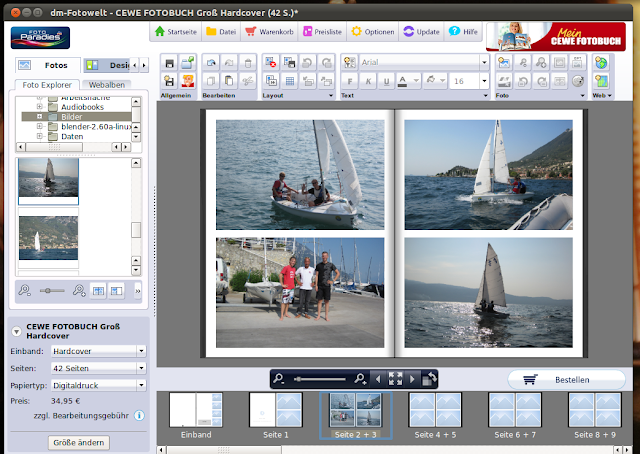Click the Bestellen order button

click(567, 380)
